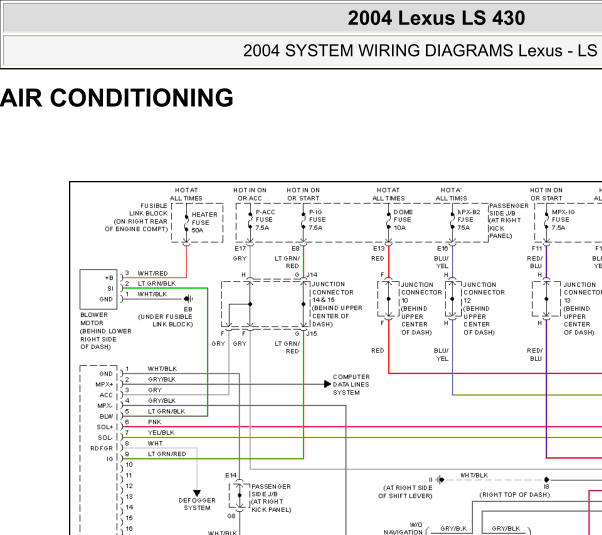Viewport: 602px width, 535px height.
Task: Select the 'HEATER FUSE 50A' label
Action: [x=204, y=222]
